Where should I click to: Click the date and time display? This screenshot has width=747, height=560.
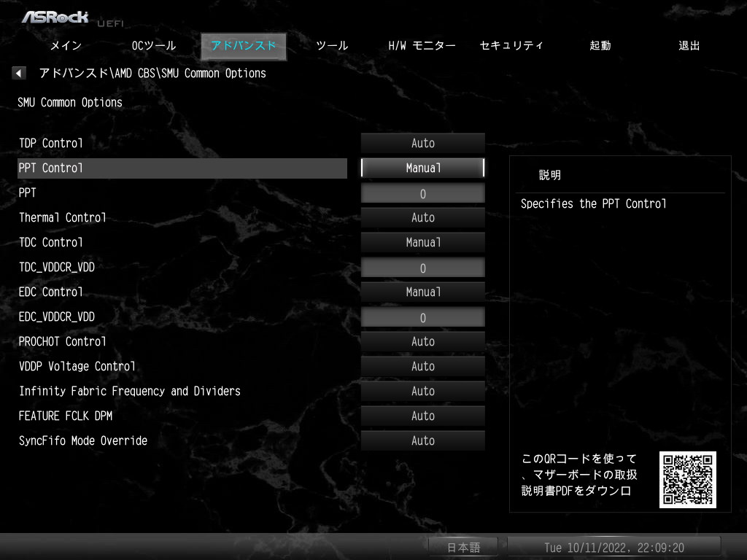coord(614,547)
